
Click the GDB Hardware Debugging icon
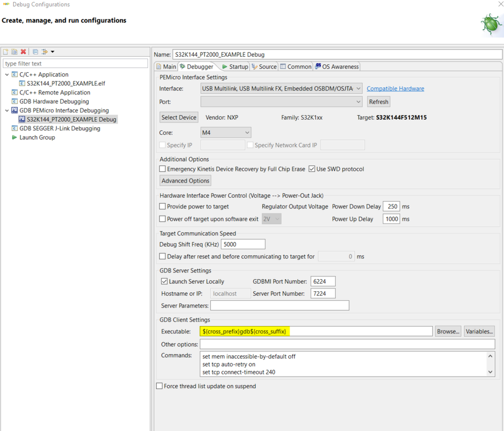(x=15, y=101)
